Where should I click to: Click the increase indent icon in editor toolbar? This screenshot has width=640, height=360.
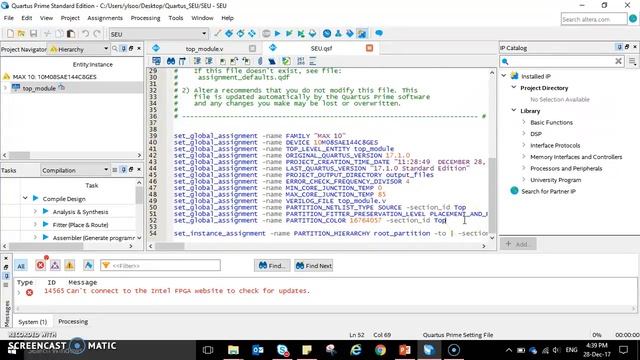point(197,61)
